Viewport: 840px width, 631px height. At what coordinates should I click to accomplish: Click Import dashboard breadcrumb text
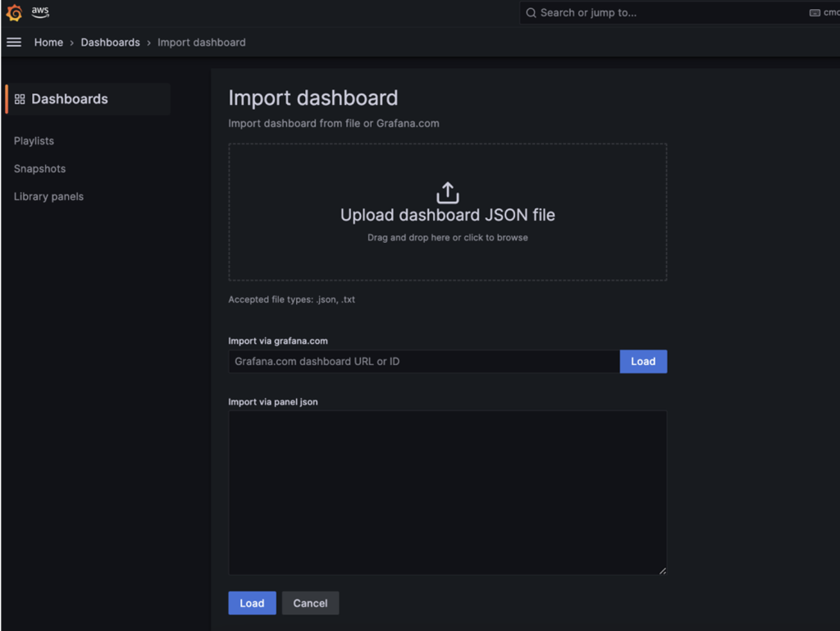point(202,43)
